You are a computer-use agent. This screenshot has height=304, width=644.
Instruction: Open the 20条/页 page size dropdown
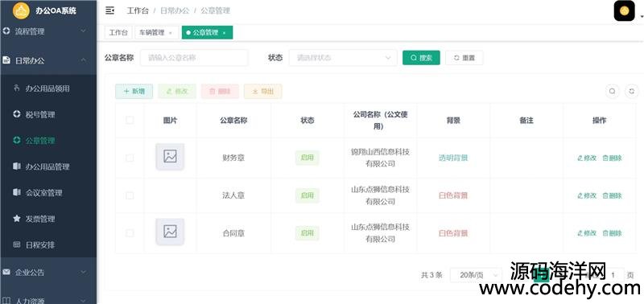476,275
